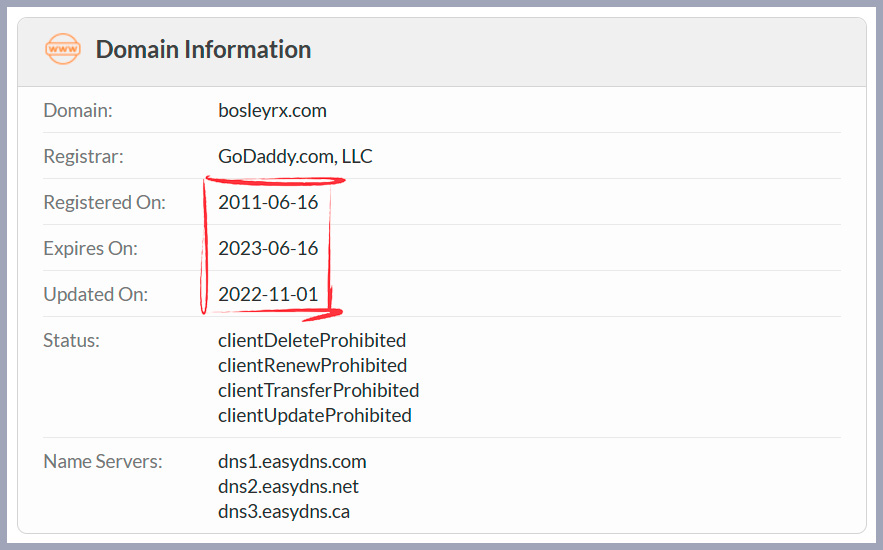The height and width of the screenshot is (550, 883).
Task: Click name server dns3.easydns.ca
Action: pos(284,512)
